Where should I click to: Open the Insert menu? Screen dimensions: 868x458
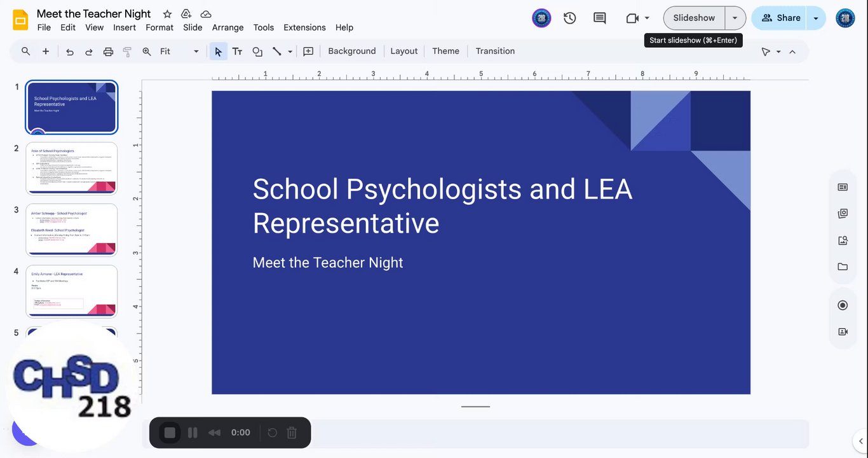tap(125, 27)
